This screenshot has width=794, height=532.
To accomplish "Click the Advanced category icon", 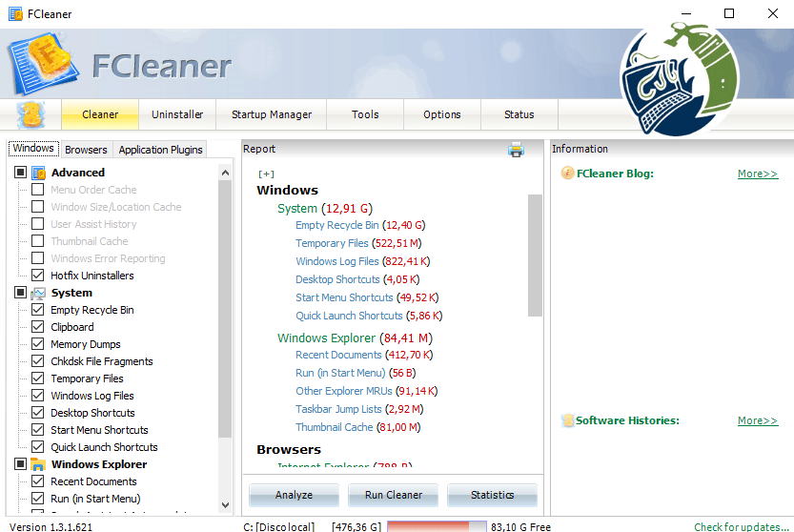I will point(38,173).
